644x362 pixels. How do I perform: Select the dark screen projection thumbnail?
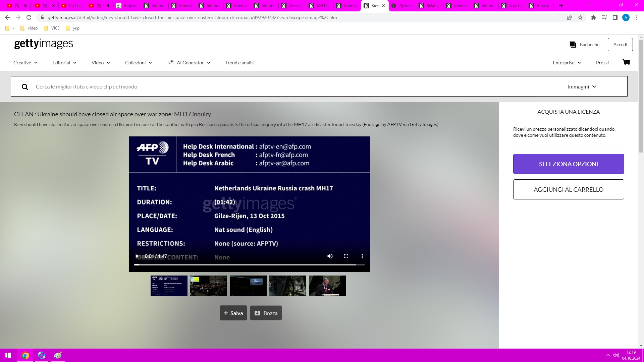coord(248,286)
